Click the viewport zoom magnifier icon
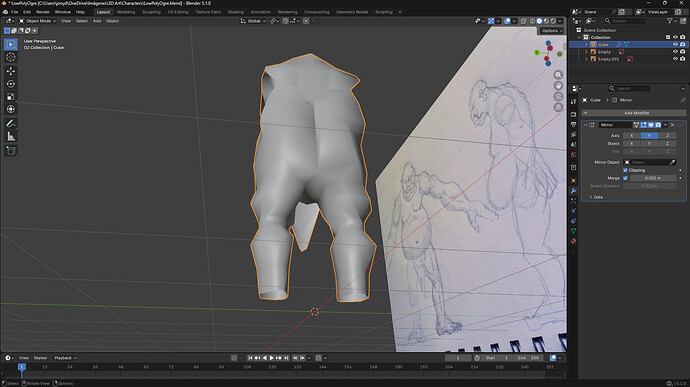Screen dimensions: 690x387 pyautogui.click(x=558, y=75)
